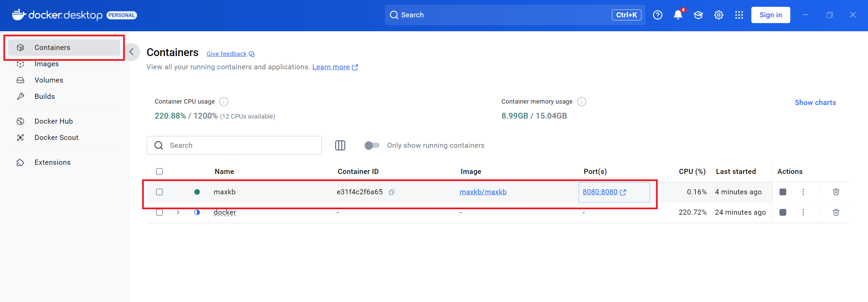868x302 pixels.
Task: Open more actions for maxkb row
Action: (x=803, y=192)
